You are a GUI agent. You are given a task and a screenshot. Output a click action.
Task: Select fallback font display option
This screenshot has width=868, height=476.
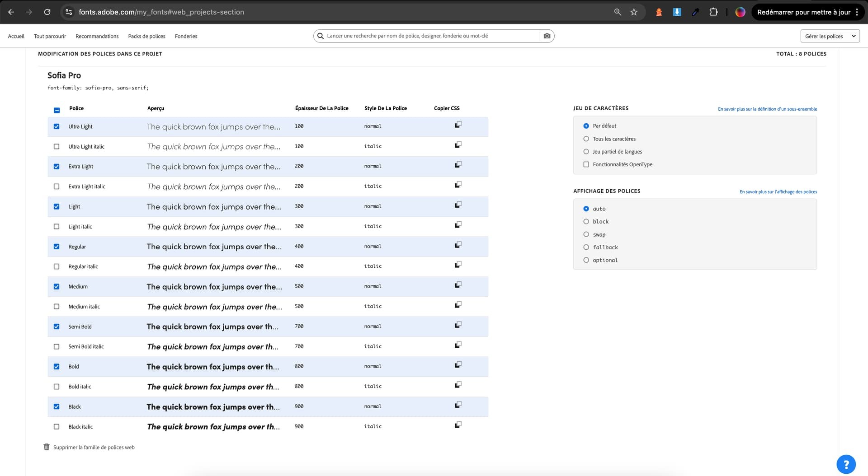tap(586, 247)
